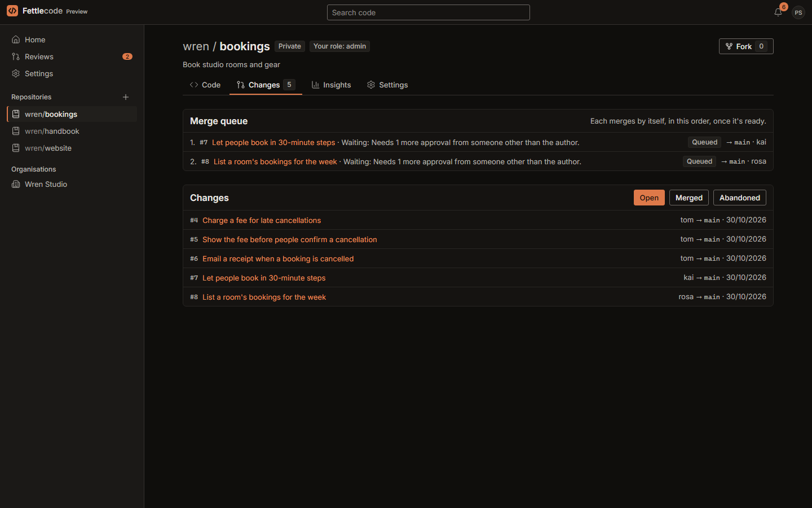Click the wren/website repository icon
Viewport: 812px width, 508px height.
point(16,148)
